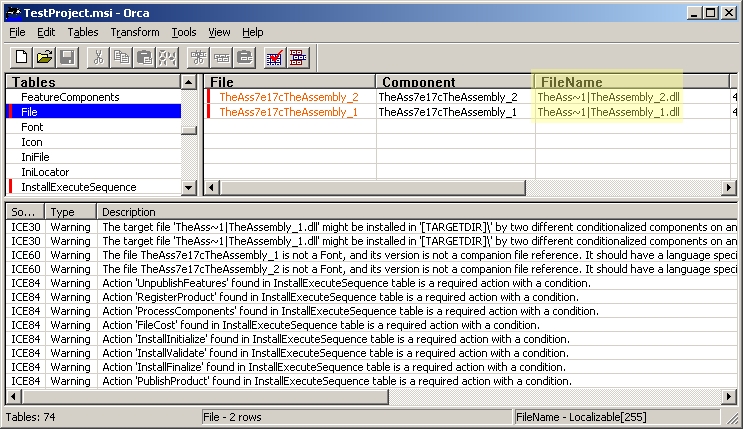
Task: Click the up arrow of Tables list scrollbar
Action: [189, 82]
